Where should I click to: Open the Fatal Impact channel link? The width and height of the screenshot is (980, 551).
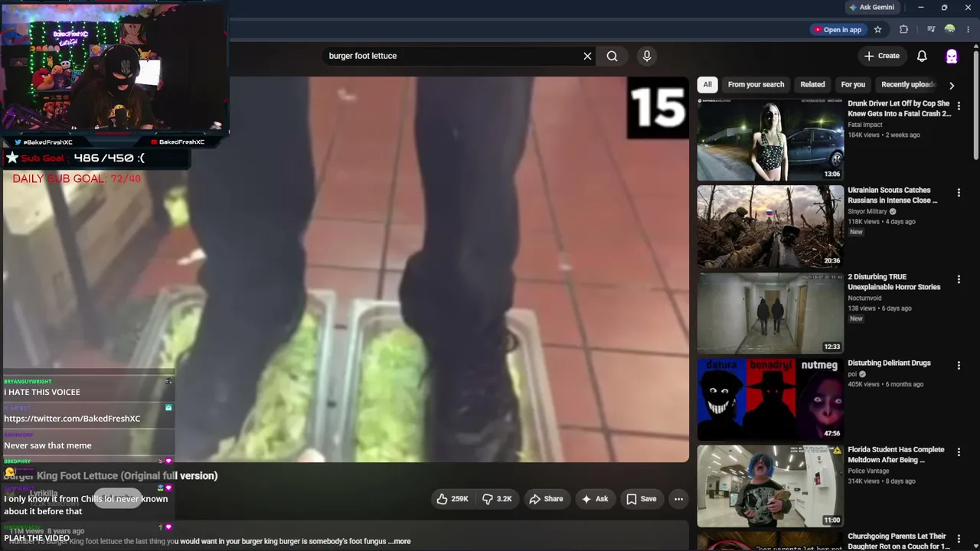[865, 125]
